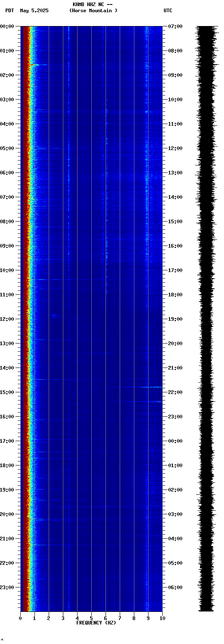This screenshot has height=644, width=224.
Task: Click the 9 Hz axis tick label
Action: (x=148, y=618)
